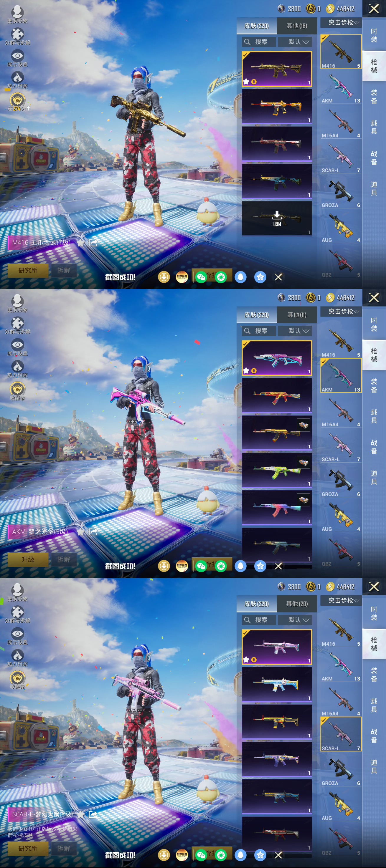
Task: Dismiss the share bar in the SCAR-L-梦幻火箭 screen
Action: click(278, 855)
